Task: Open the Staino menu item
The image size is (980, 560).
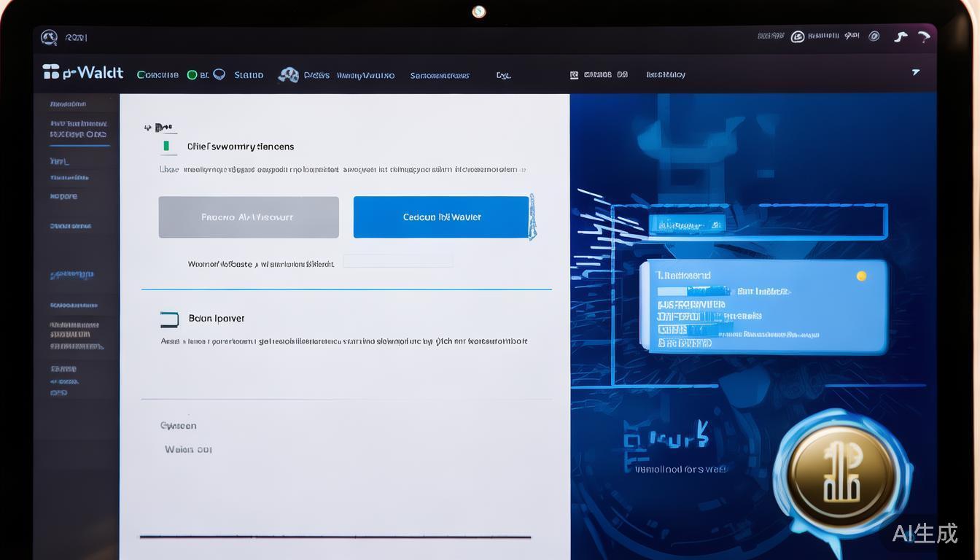Action: 249,75
